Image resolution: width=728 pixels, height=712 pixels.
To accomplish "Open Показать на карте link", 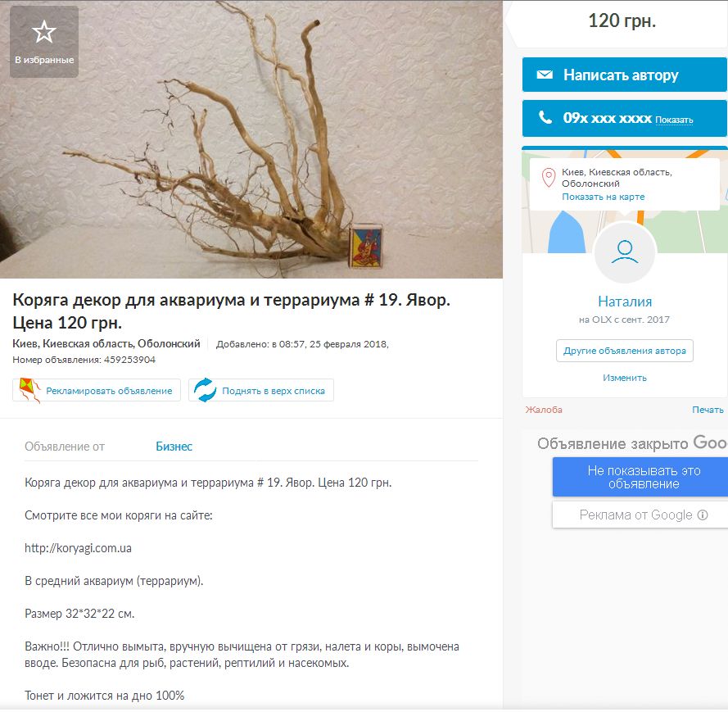I will tap(603, 197).
